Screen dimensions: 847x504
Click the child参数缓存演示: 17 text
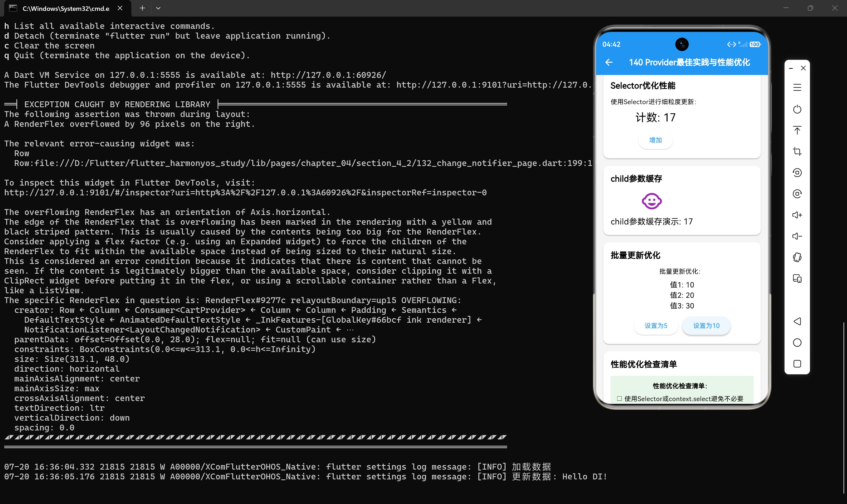pyautogui.click(x=651, y=222)
